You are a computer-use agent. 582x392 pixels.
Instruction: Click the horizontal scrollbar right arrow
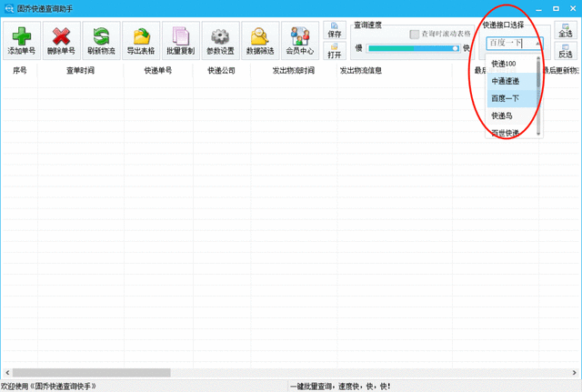[x=574, y=372]
